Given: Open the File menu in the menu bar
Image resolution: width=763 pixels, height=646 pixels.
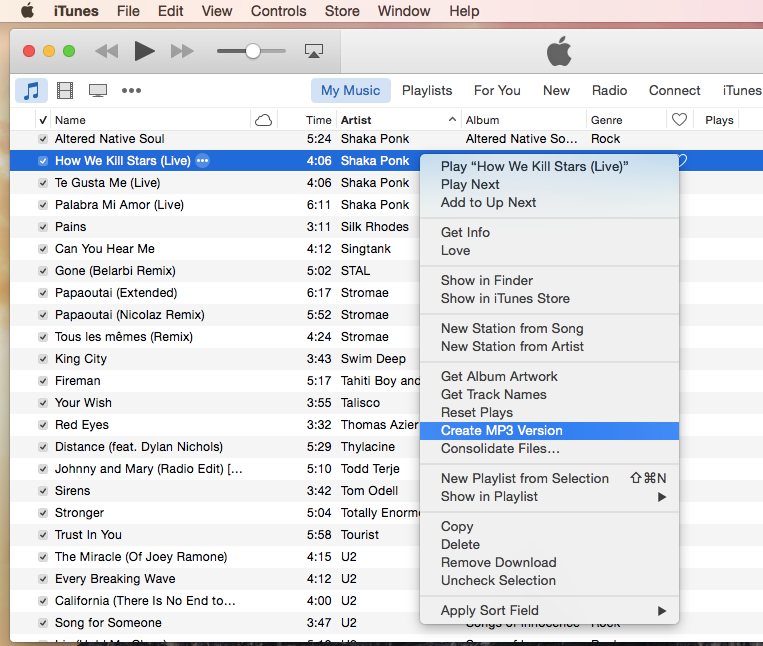Looking at the screenshot, I should [x=128, y=11].
